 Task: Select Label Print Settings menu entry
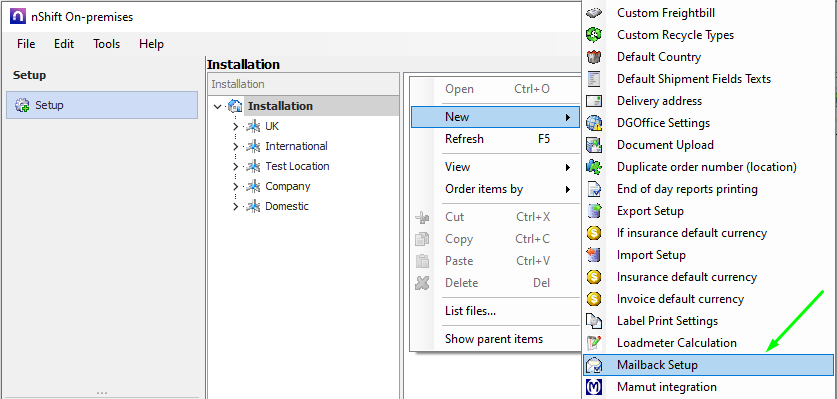tap(708, 321)
